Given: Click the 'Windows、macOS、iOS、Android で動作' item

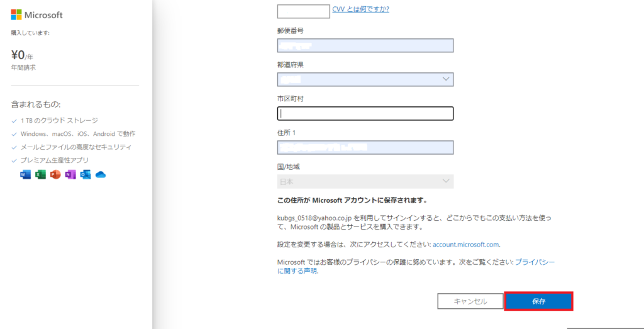Looking at the screenshot, I should pos(77,133).
